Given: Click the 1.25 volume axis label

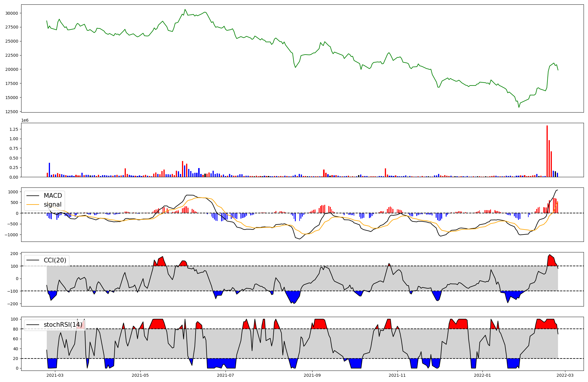Looking at the screenshot, I should pyautogui.click(x=14, y=129).
